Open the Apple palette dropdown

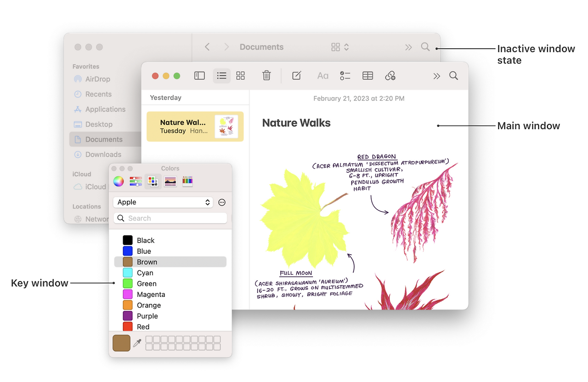pyautogui.click(x=163, y=202)
